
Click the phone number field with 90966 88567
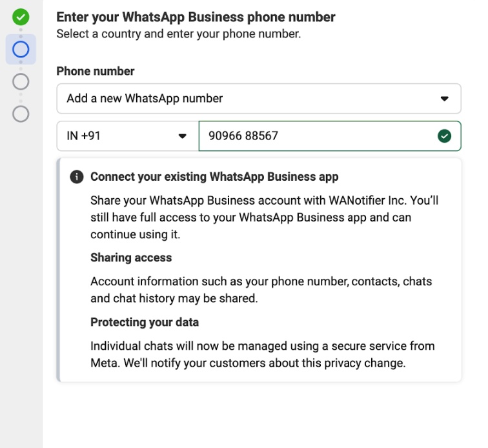(x=330, y=136)
